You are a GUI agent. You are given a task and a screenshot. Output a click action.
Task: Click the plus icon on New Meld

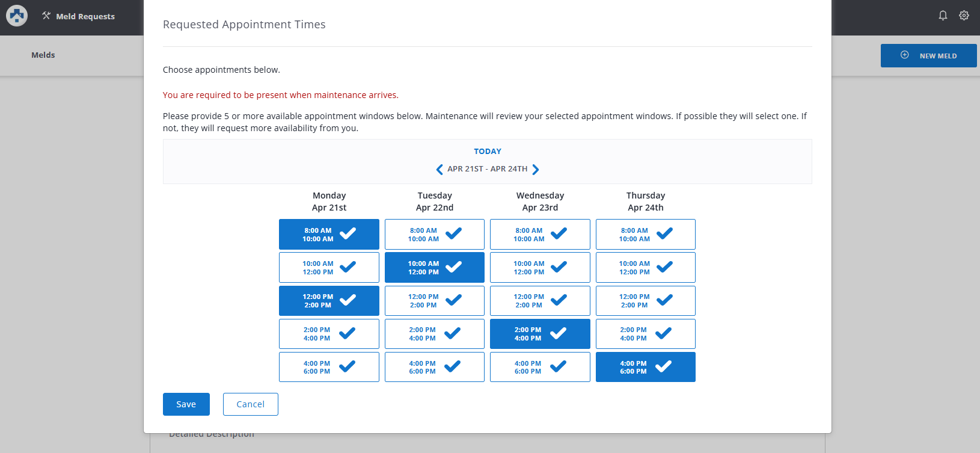click(904, 55)
